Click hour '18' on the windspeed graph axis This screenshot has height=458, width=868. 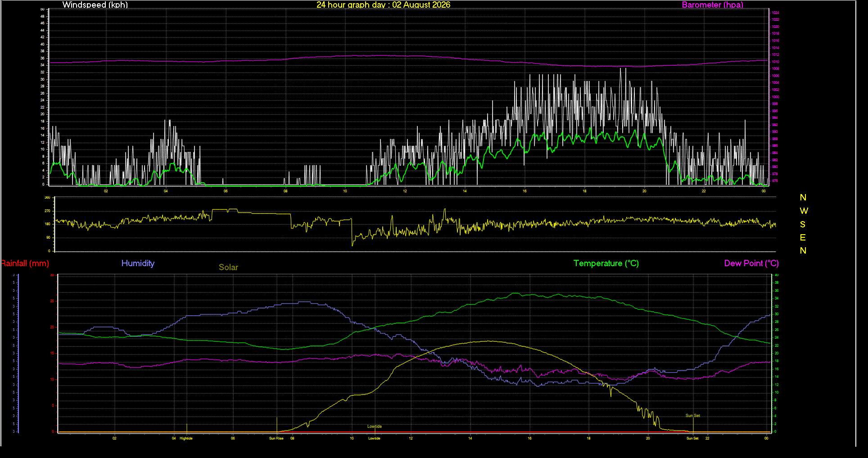584,191
